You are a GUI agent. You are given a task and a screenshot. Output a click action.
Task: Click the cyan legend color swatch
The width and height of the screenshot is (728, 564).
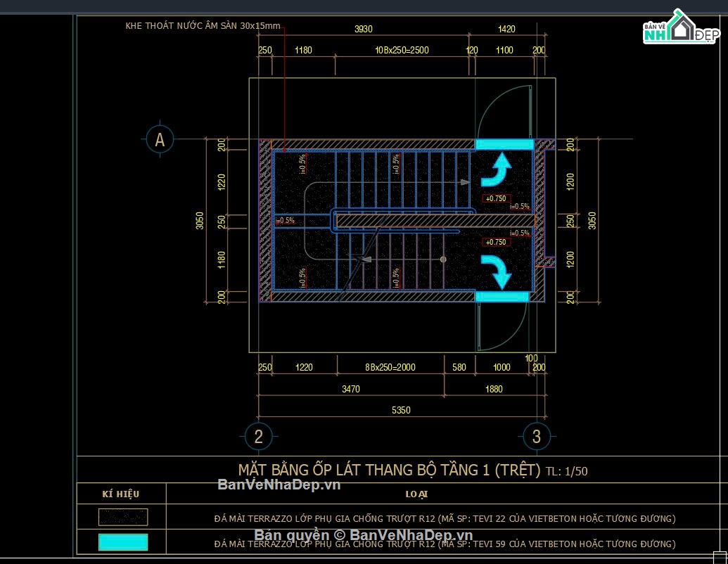[x=123, y=542]
